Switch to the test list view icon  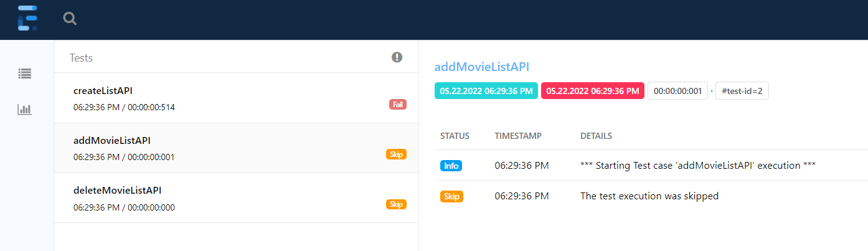(25, 73)
